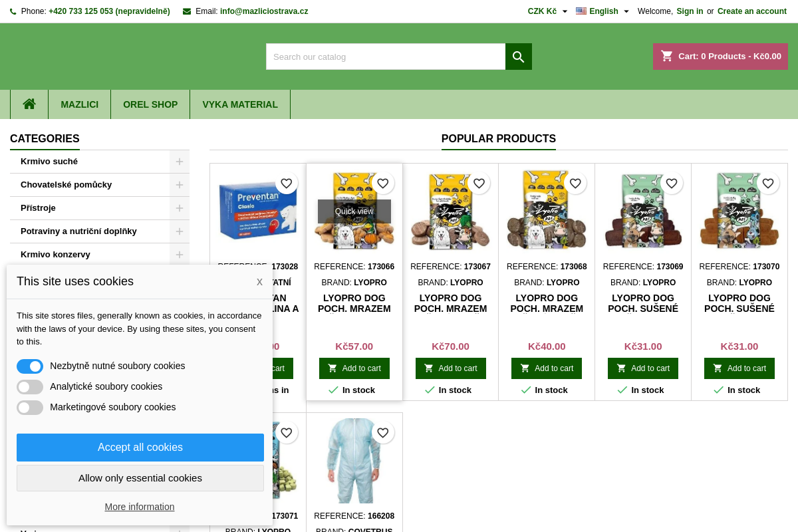Click the magnifying glass search button

click(519, 57)
